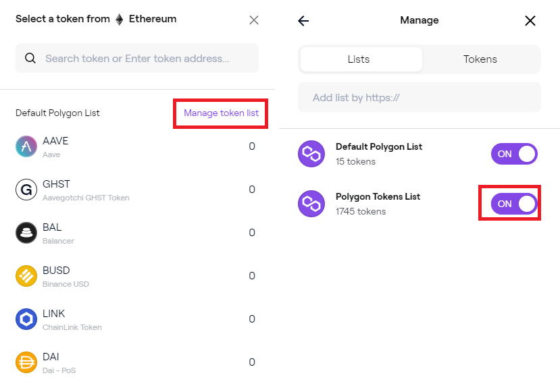The width and height of the screenshot is (560, 392).
Task: Toggle off the Default Polygon List switch
Action: 514,154
